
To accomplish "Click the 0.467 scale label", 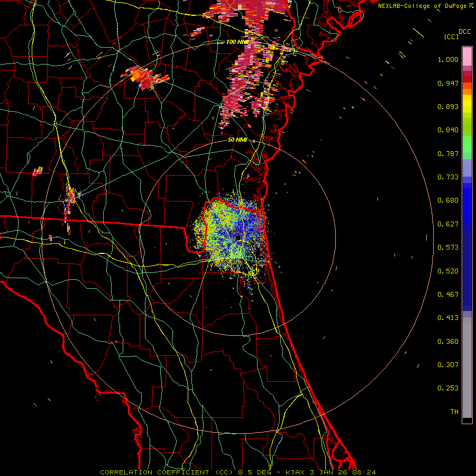I will pos(448,295).
